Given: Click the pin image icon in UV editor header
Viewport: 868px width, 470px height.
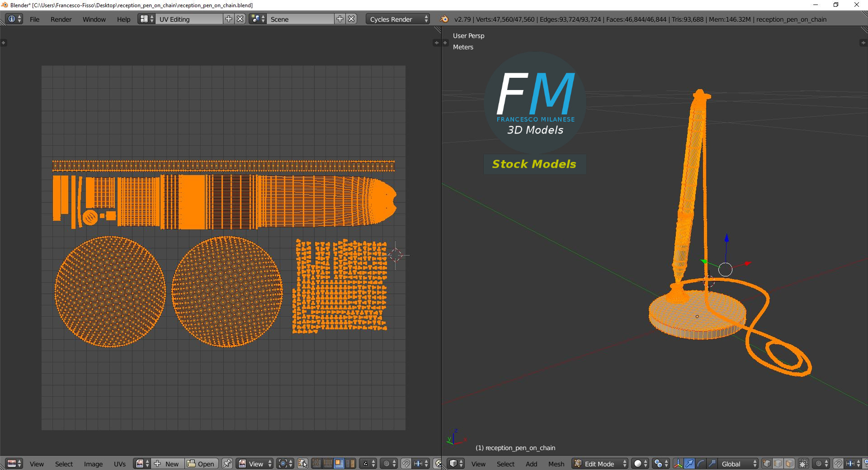Looking at the screenshot, I should pyautogui.click(x=227, y=464).
